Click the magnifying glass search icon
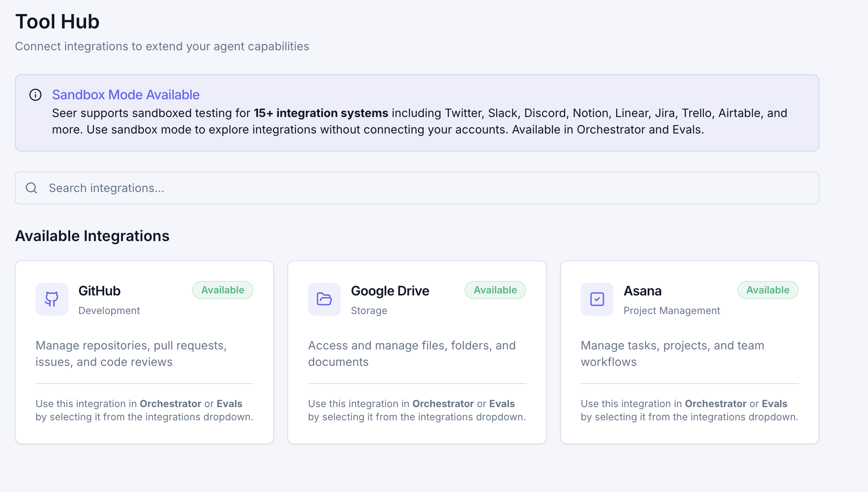Image resolution: width=868 pixels, height=492 pixels. point(31,188)
